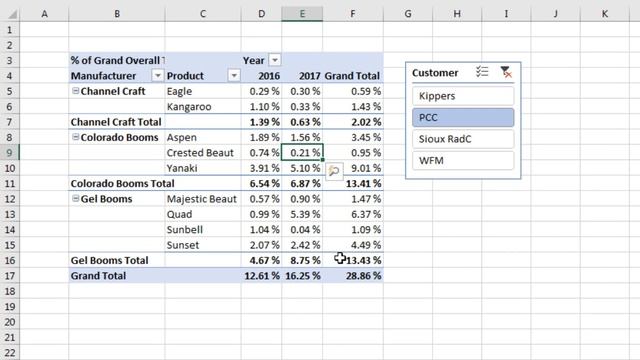This screenshot has width=640, height=360.
Task: Select column F header
Action: [353, 14]
